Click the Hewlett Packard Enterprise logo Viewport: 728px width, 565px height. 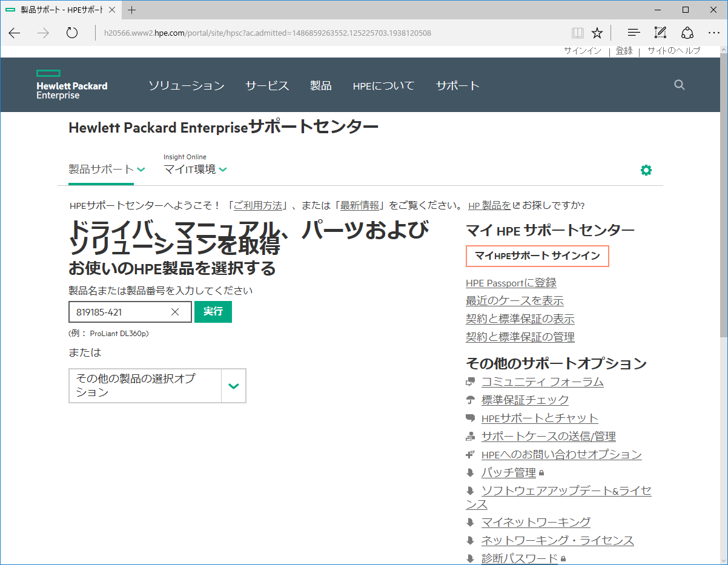point(71,85)
